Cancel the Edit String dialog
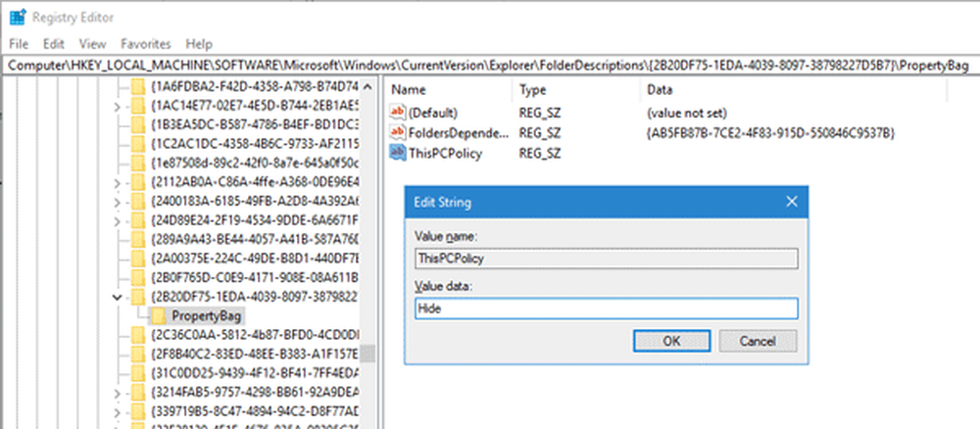The height and width of the screenshot is (429, 980). coord(758,341)
